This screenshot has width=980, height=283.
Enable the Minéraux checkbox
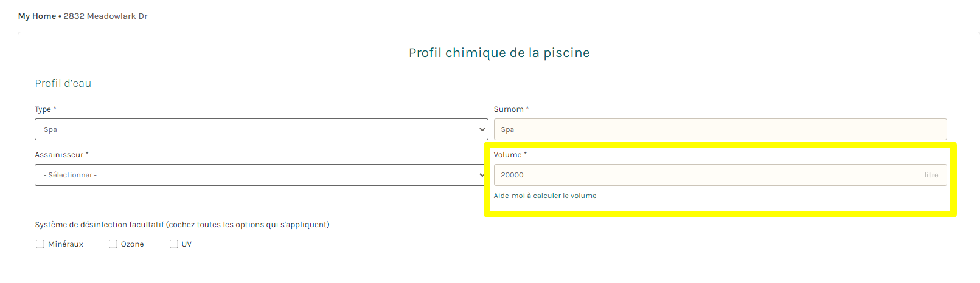[40, 244]
